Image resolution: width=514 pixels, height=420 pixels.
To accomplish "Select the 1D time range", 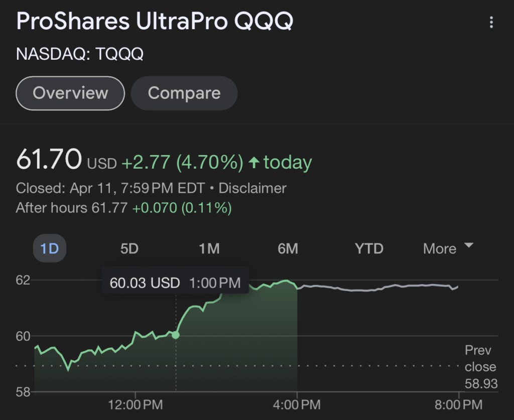I will (49, 248).
